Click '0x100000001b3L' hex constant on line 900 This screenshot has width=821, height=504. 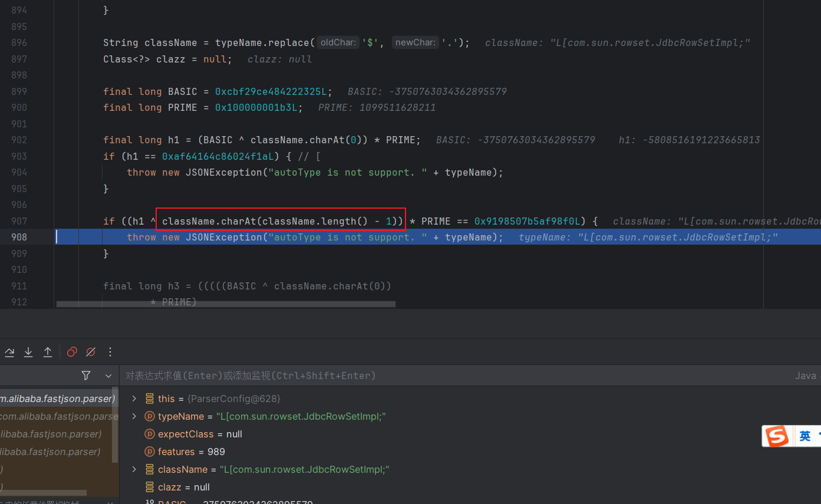click(256, 107)
